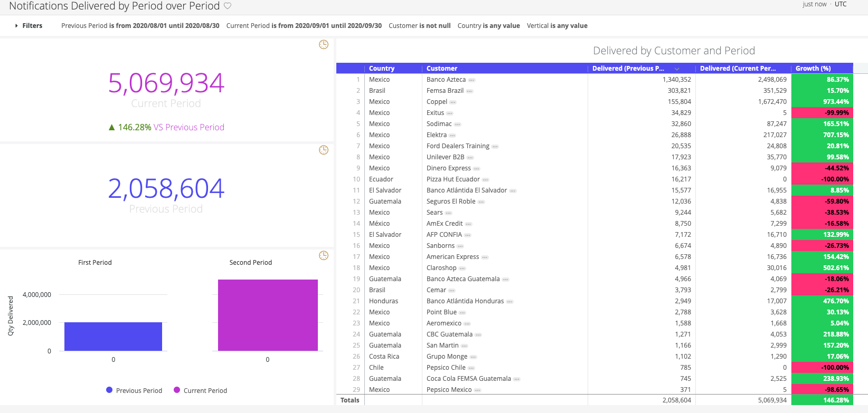Click the CBC Guatemala customer name
The width and height of the screenshot is (868, 413).
[450, 334]
